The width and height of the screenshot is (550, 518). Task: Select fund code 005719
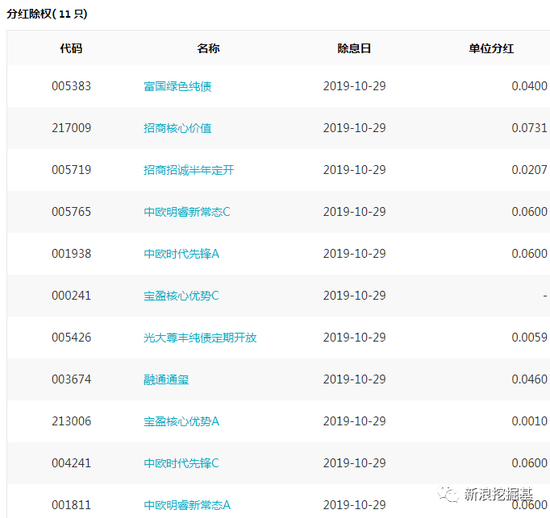coord(71,170)
